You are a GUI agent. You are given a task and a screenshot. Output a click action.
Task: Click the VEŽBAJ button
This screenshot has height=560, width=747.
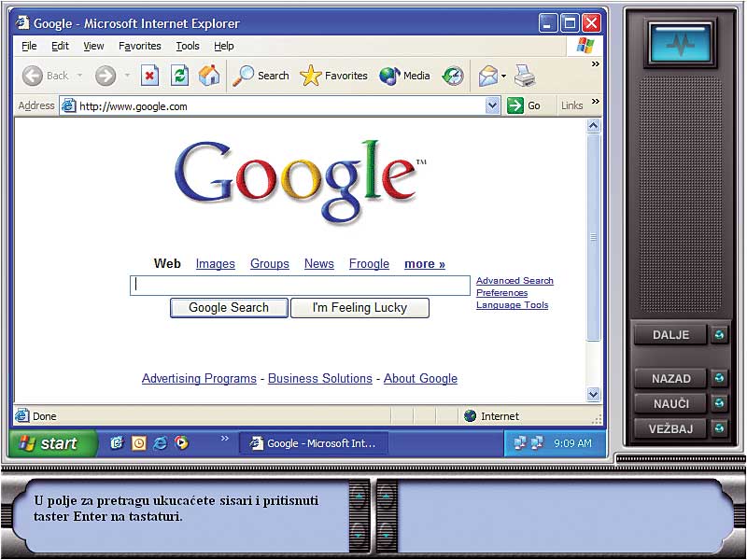670,428
